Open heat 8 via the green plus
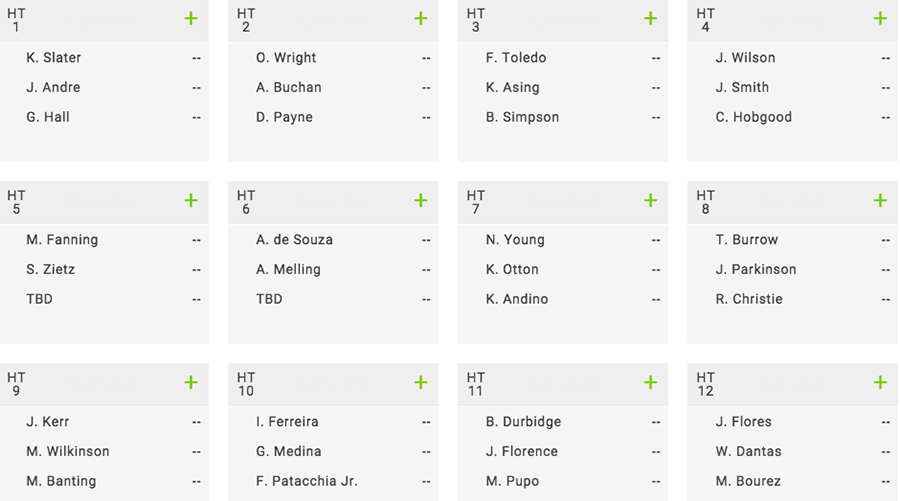The width and height of the screenshot is (900, 501). point(880,200)
